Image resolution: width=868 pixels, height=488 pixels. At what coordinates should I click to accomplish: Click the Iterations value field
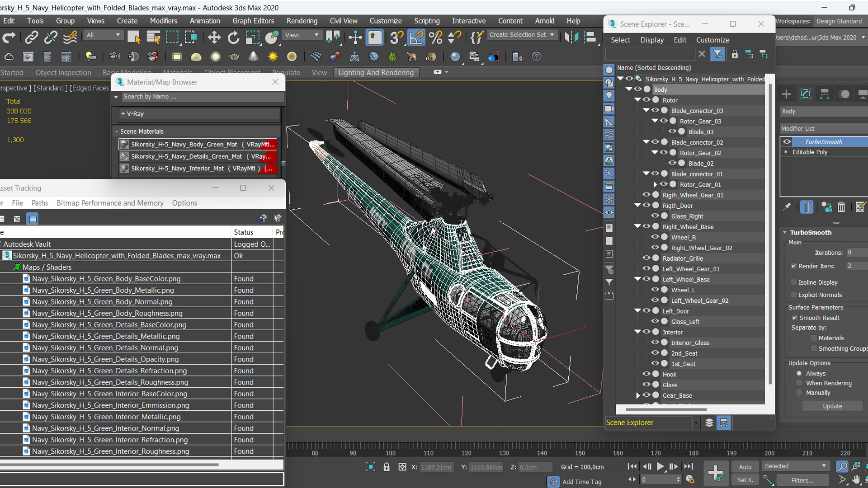point(857,253)
